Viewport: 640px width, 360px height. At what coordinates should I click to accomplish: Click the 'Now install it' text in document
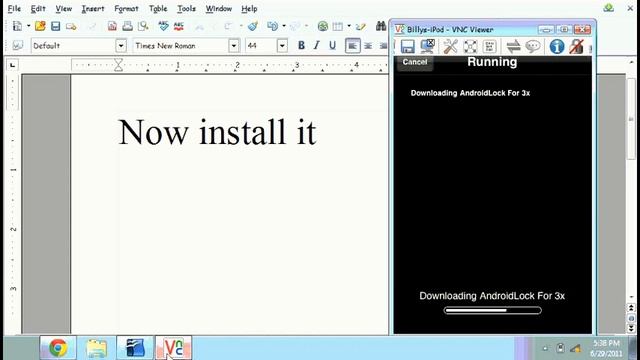pos(217,132)
